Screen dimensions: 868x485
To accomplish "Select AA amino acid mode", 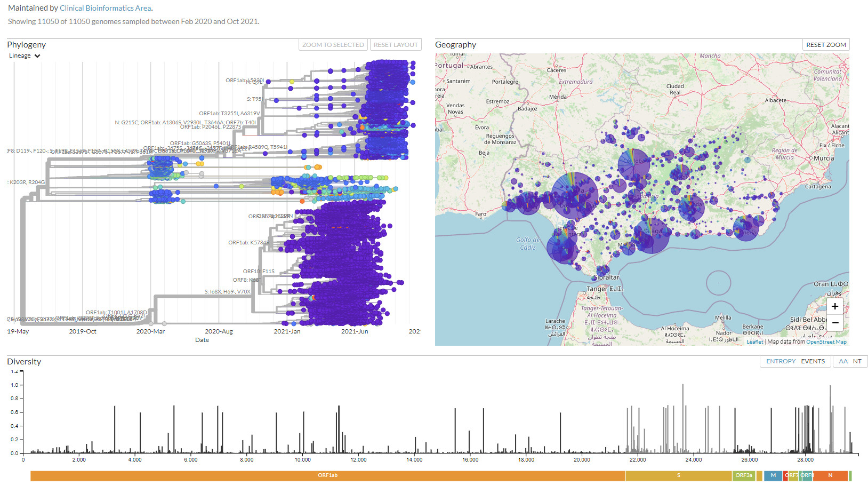I will [x=843, y=361].
